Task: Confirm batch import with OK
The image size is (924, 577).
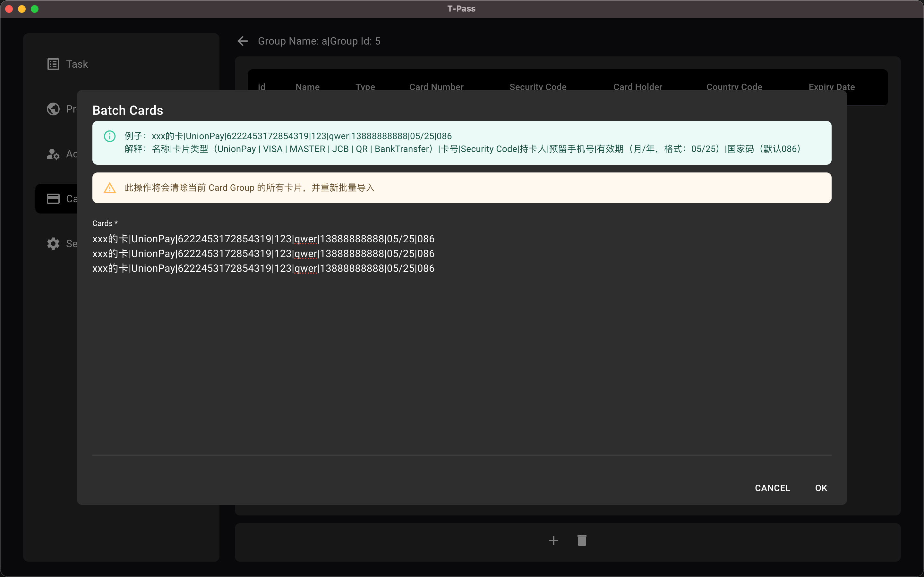Action: point(821,488)
